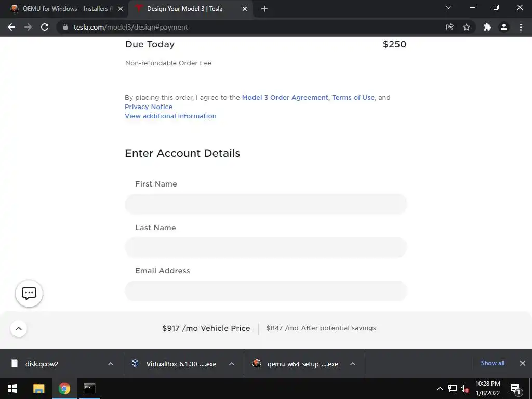Open Chrome's three-dot menu

(x=521, y=27)
